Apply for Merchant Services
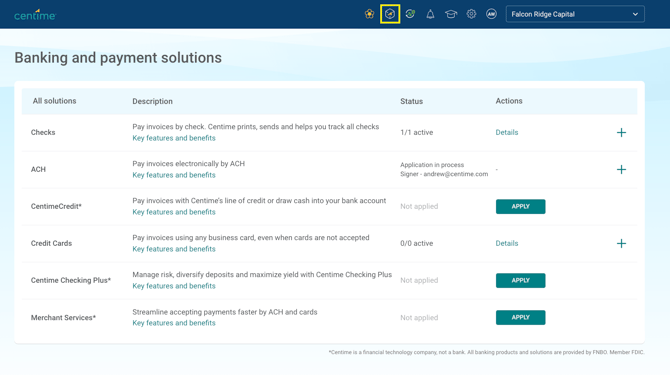670x375 pixels. tap(520, 317)
